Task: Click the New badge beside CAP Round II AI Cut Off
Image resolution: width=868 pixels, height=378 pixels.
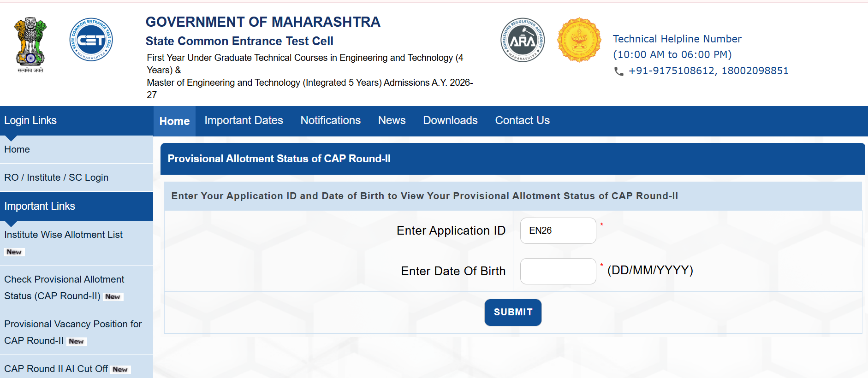Action: [120, 369]
